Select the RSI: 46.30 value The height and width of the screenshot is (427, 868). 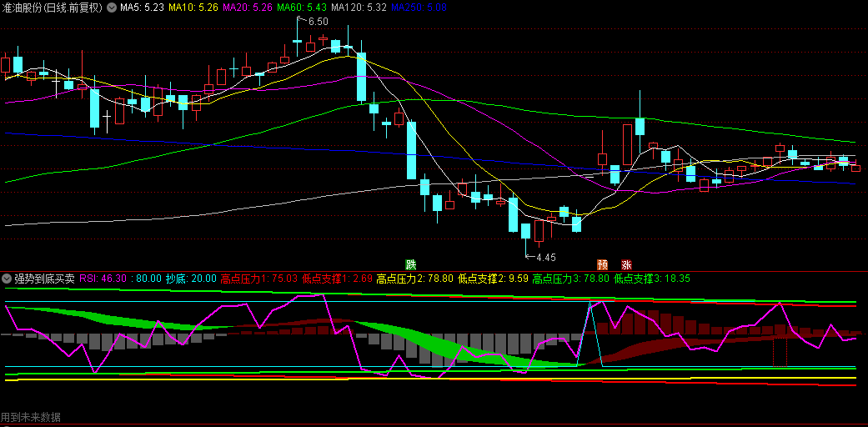click(103, 278)
